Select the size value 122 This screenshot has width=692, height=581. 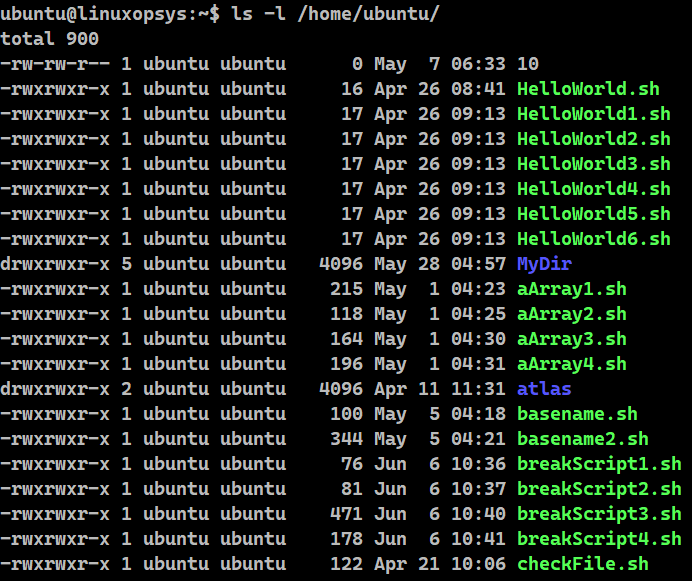346,564
